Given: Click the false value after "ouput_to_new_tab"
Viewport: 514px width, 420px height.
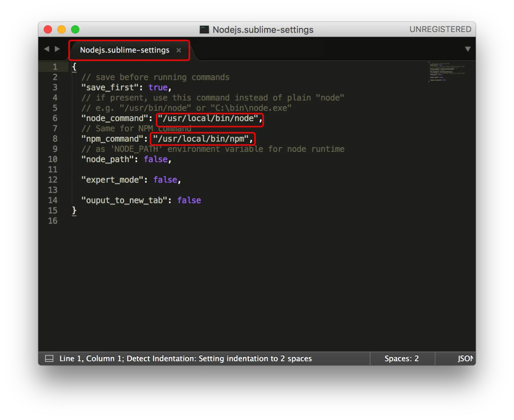Looking at the screenshot, I should (189, 200).
